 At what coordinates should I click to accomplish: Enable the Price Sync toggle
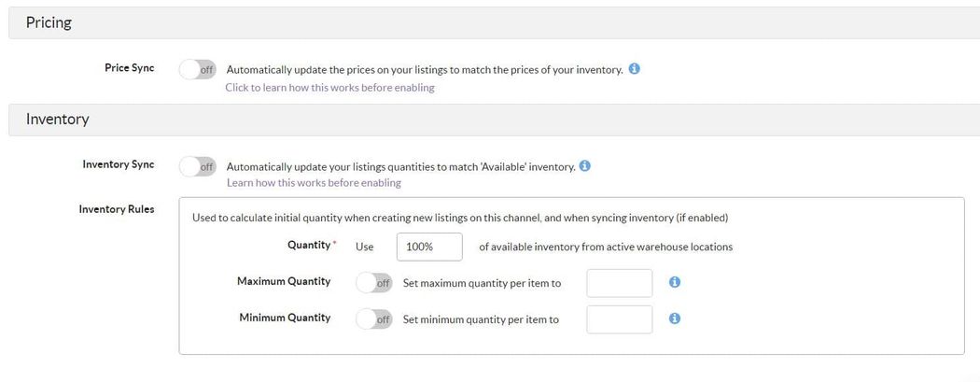[x=197, y=69]
